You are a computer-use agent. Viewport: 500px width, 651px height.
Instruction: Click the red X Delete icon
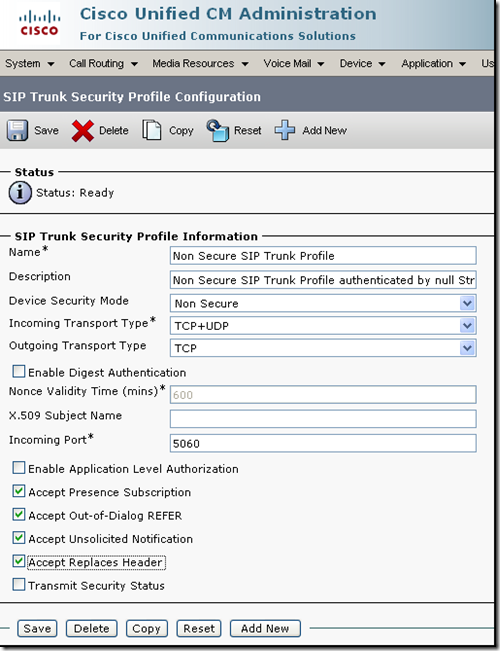point(83,131)
